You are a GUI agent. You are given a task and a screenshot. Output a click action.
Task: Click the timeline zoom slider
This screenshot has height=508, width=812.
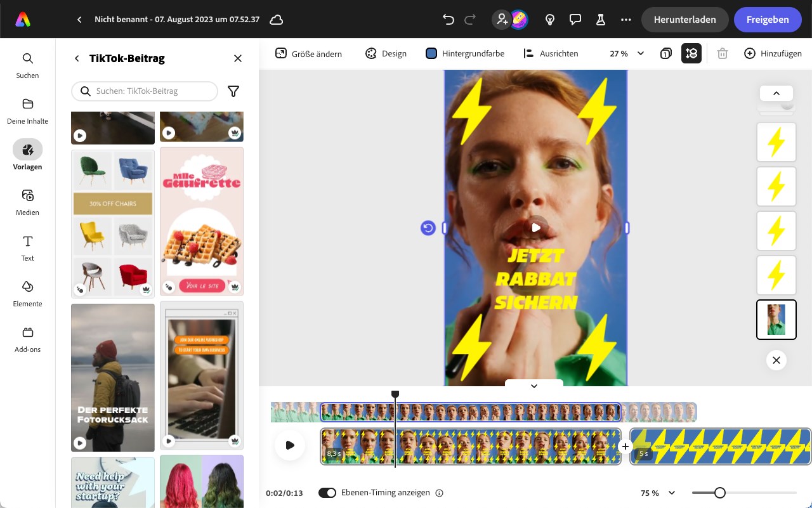click(x=744, y=493)
